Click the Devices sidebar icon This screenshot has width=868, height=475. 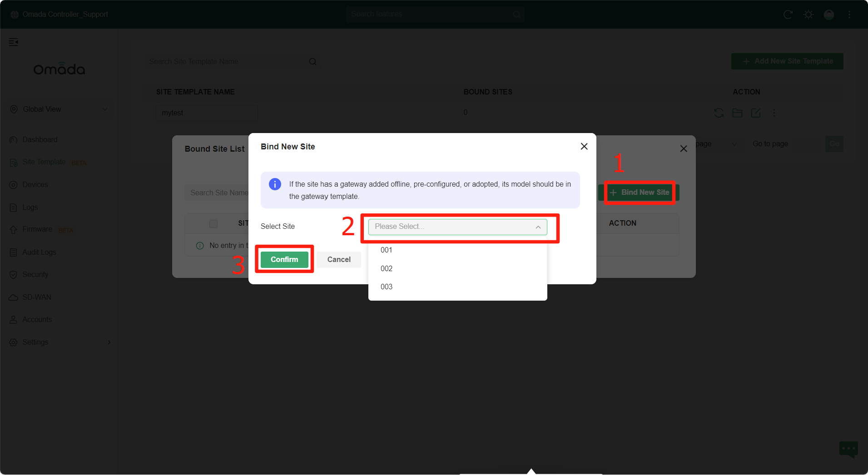point(14,185)
